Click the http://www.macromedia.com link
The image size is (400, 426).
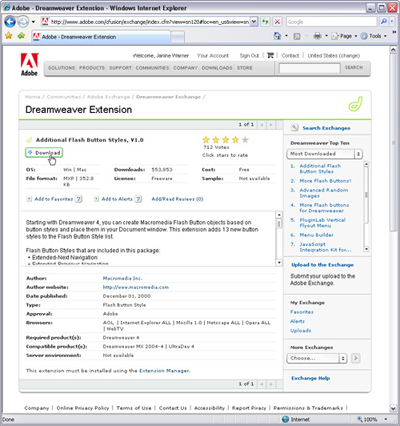coord(136,287)
